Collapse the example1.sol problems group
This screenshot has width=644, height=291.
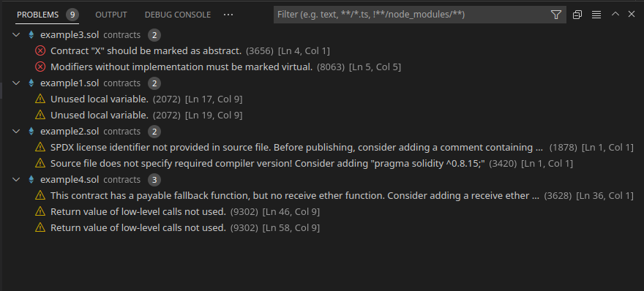[16, 83]
